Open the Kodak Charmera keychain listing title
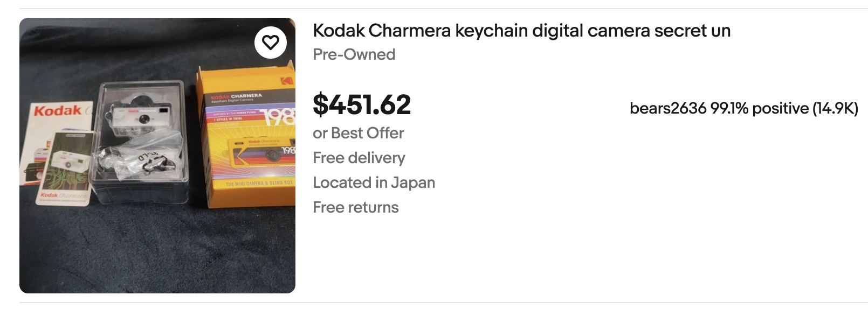868x309 pixels. point(521,31)
